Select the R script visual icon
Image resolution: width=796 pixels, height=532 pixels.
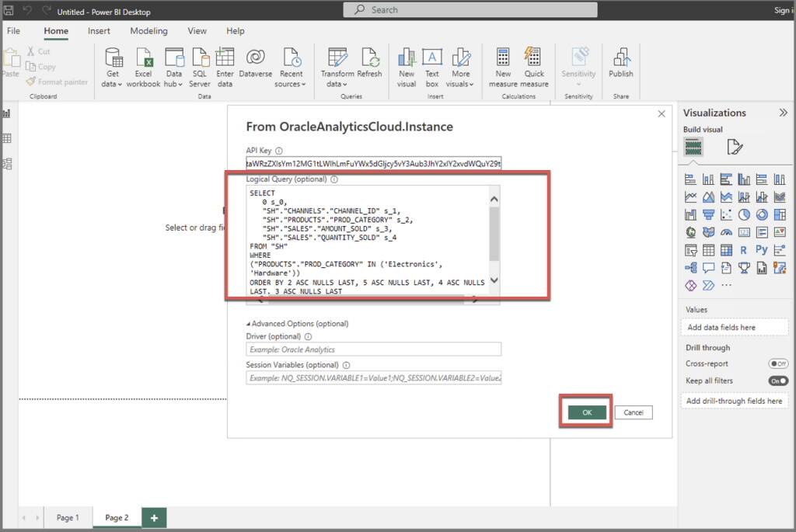(x=743, y=249)
